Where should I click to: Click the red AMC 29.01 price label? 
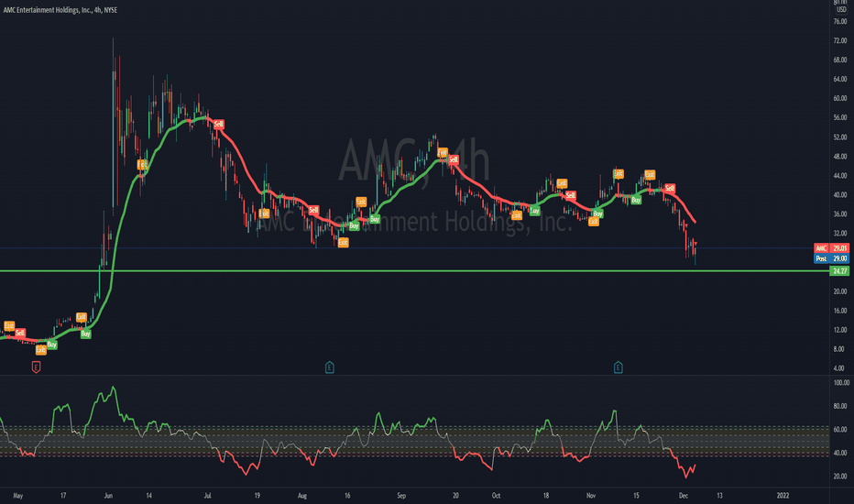point(831,248)
